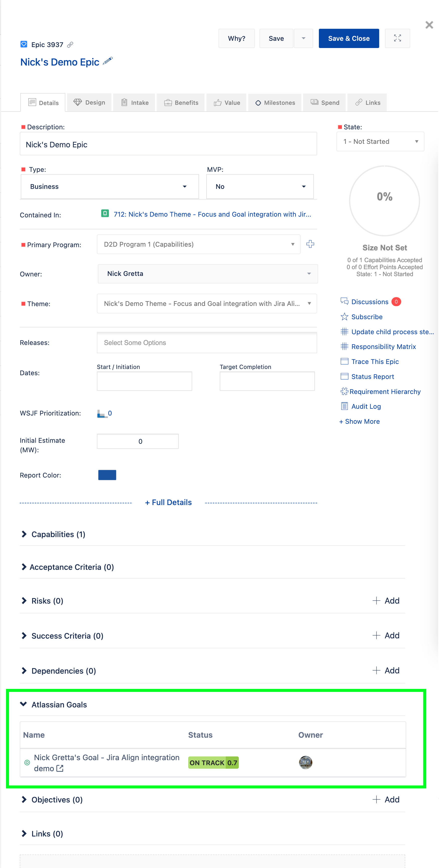Open Nick Gretta's Goal external link icon
The width and height of the screenshot is (439, 868).
[x=60, y=769]
